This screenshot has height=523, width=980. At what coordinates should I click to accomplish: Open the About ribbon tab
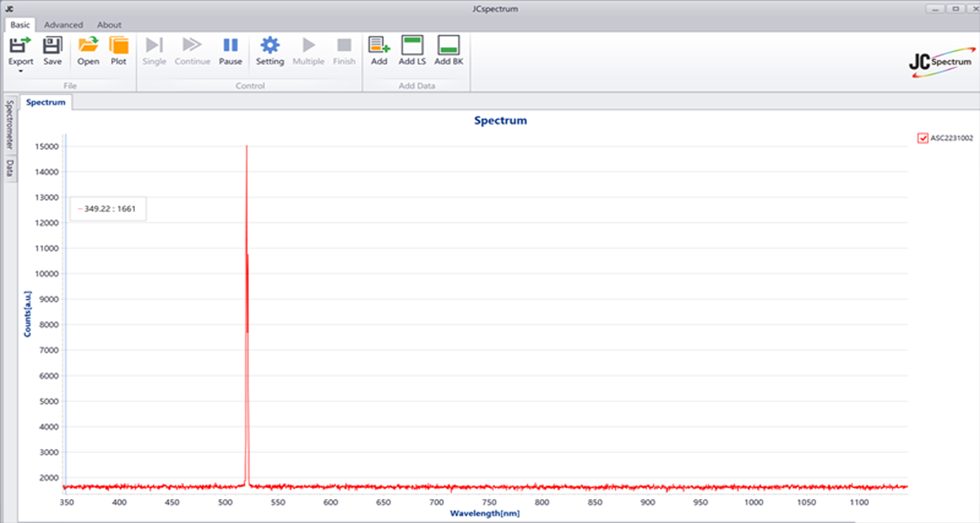click(109, 25)
